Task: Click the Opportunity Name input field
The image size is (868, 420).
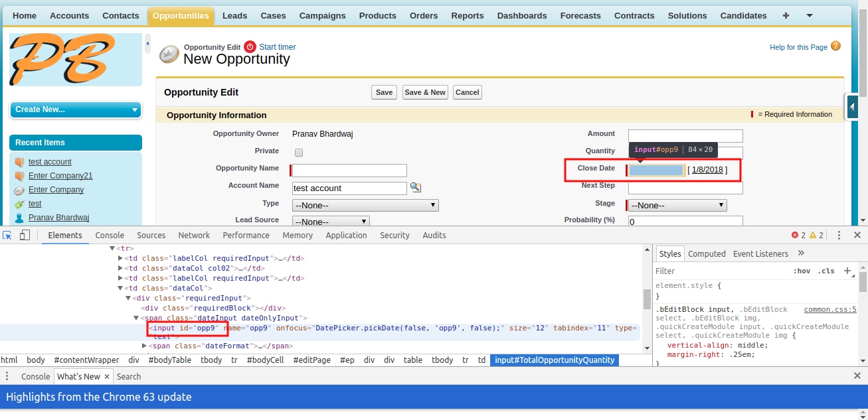Action: click(x=350, y=171)
